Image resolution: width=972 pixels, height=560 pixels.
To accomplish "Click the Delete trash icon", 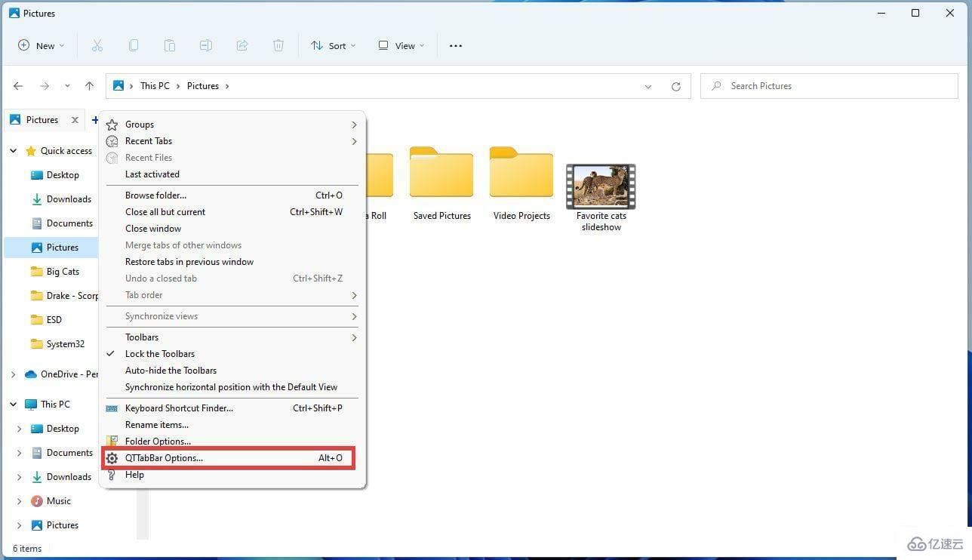I will pos(278,46).
